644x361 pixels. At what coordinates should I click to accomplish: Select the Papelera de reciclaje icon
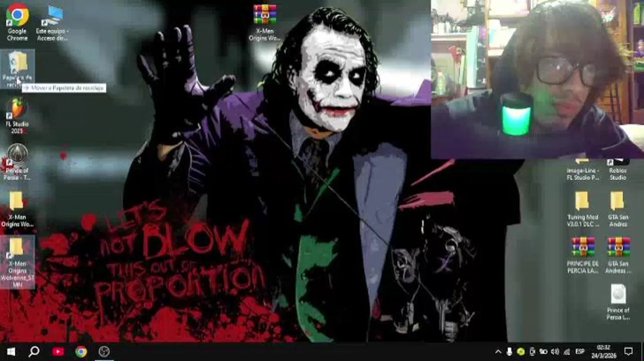tap(18, 69)
